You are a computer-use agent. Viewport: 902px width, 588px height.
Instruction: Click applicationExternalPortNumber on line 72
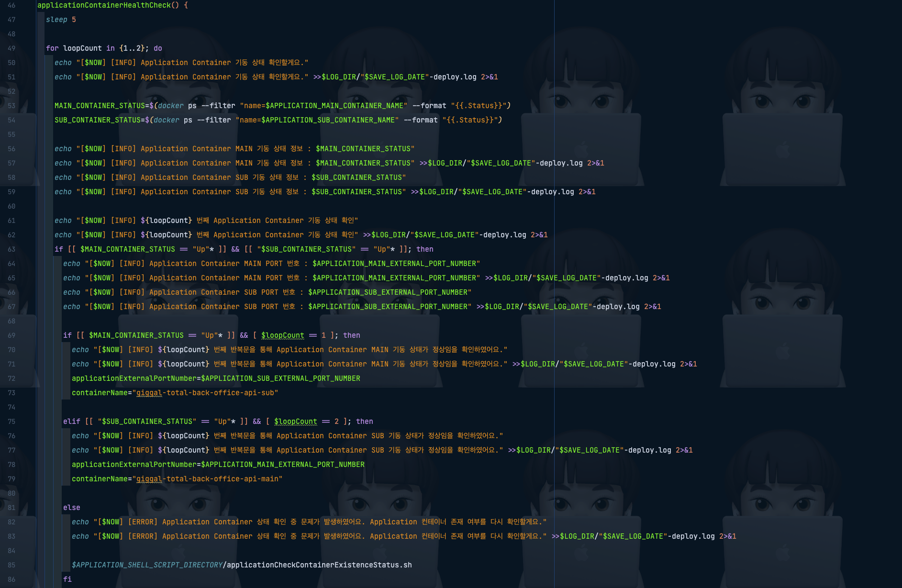(x=134, y=378)
